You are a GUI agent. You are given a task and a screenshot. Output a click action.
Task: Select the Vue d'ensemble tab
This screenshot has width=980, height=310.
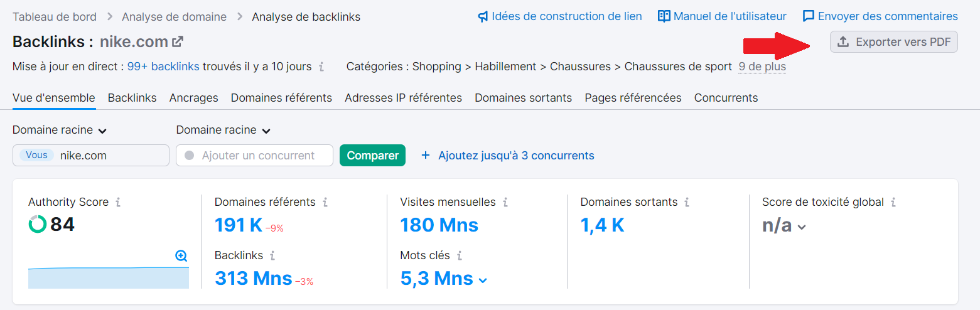pyautogui.click(x=54, y=98)
